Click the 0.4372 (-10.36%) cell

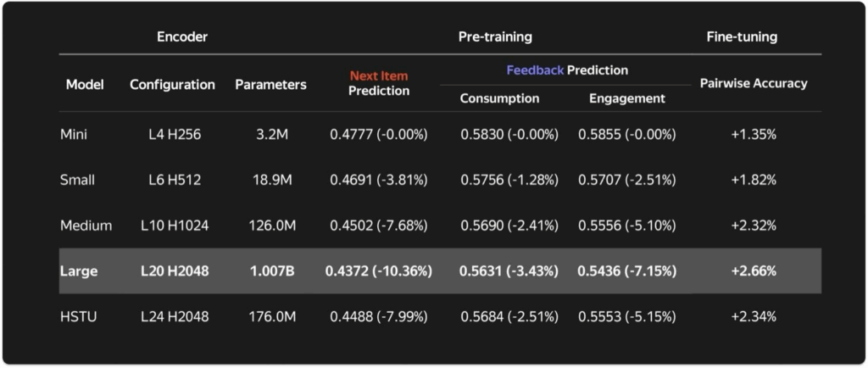379,271
